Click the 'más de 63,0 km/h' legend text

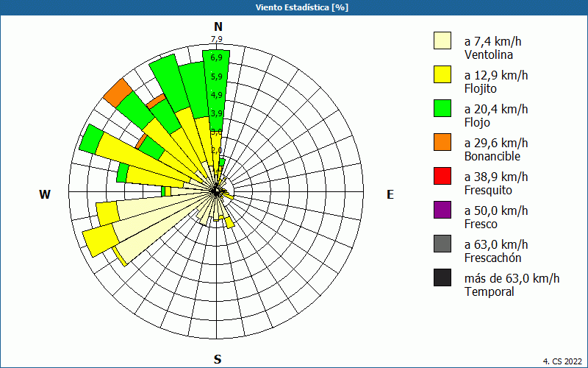tap(512, 278)
